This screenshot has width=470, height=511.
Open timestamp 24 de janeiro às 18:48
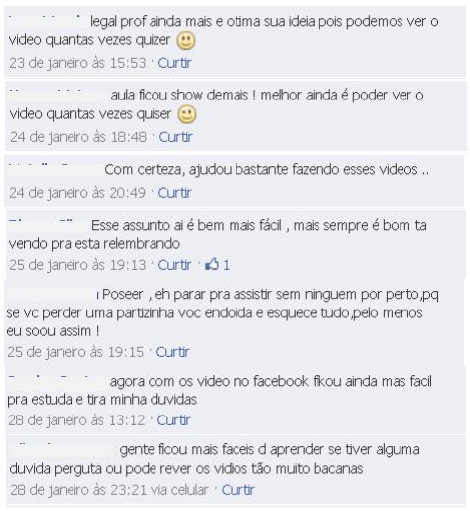coord(78,137)
